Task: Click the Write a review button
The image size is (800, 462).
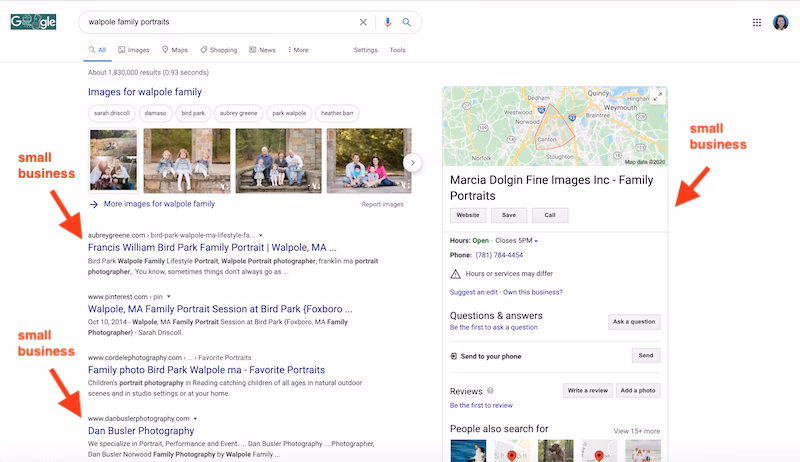Action: [585, 390]
